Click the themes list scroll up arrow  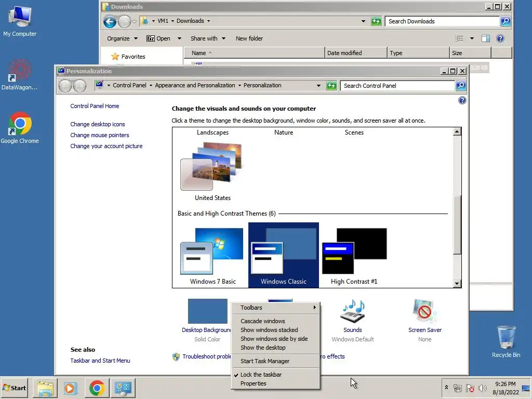(457, 131)
